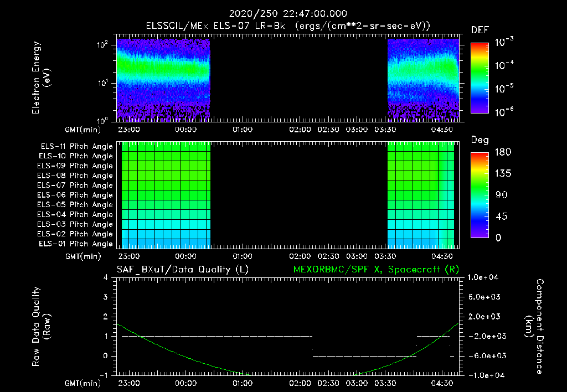Click the ELS-07 Pitch Angle label
The width and height of the screenshot is (567, 392).
(75, 185)
